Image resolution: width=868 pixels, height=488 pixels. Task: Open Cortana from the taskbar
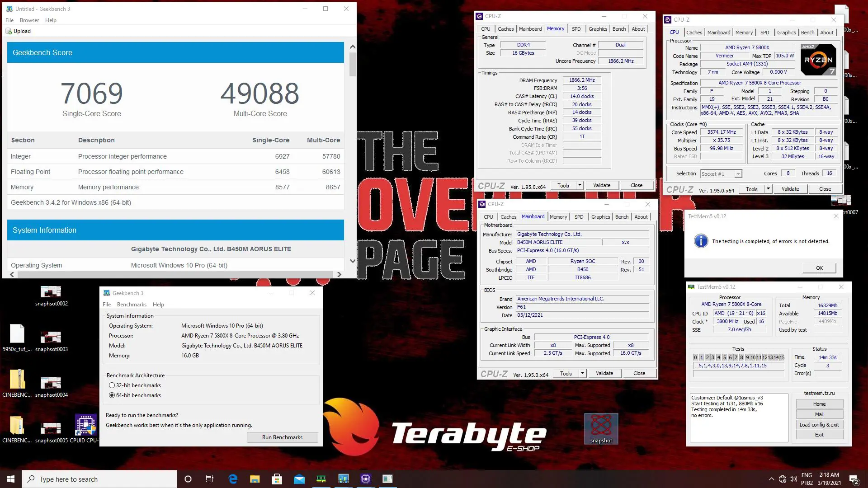point(188,479)
